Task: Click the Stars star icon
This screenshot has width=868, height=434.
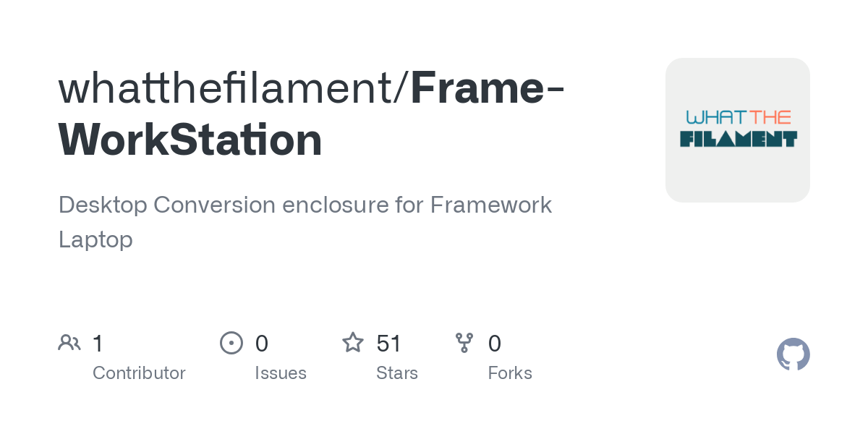Action: coord(353,342)
